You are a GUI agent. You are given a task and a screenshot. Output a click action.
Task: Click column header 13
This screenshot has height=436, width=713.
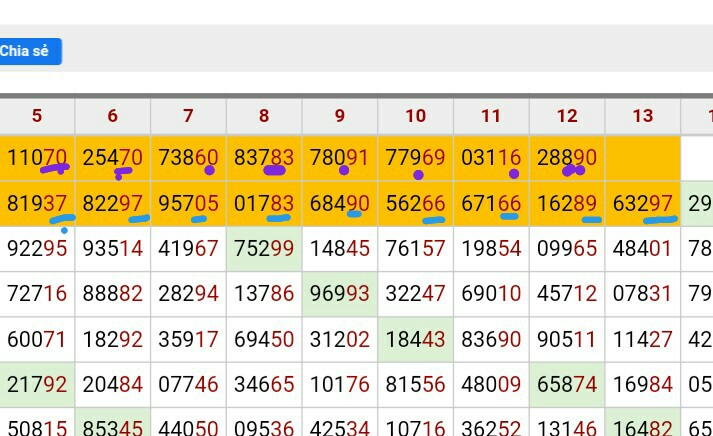pyautogui.click(x=642, y=116)
